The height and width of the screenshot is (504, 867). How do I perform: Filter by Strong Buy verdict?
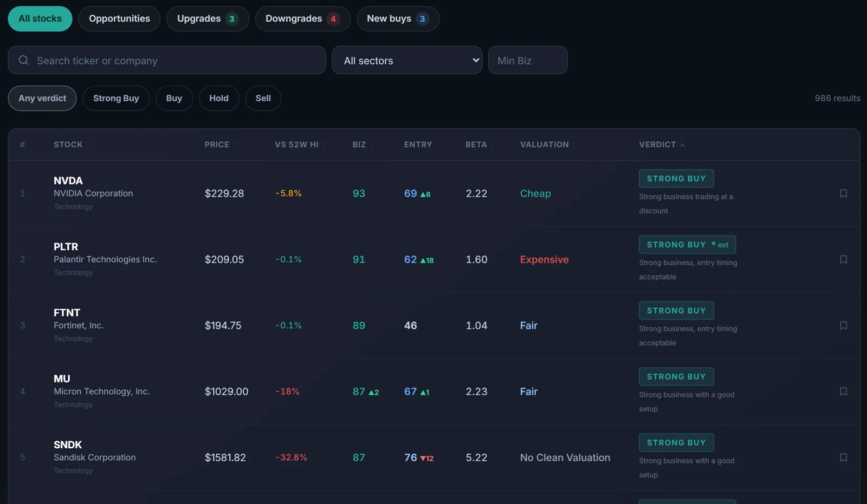click(116, 98)
